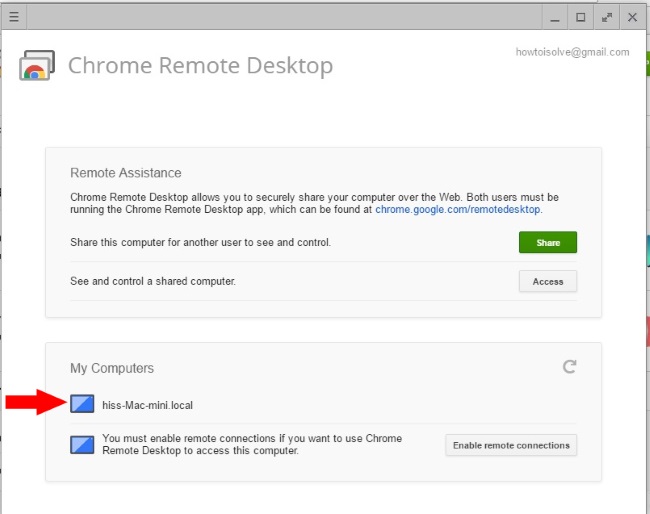Connect to hiss-Mac-mini.local computer
Image resolution: width=650 pixels, height=514 pixels.
pyautogui.click(x=148, y=405)
